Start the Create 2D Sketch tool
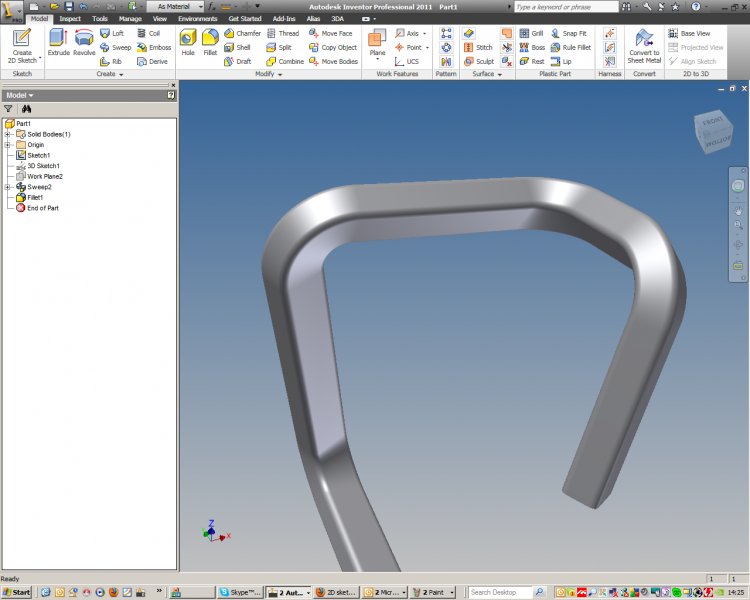 [22, 46]
